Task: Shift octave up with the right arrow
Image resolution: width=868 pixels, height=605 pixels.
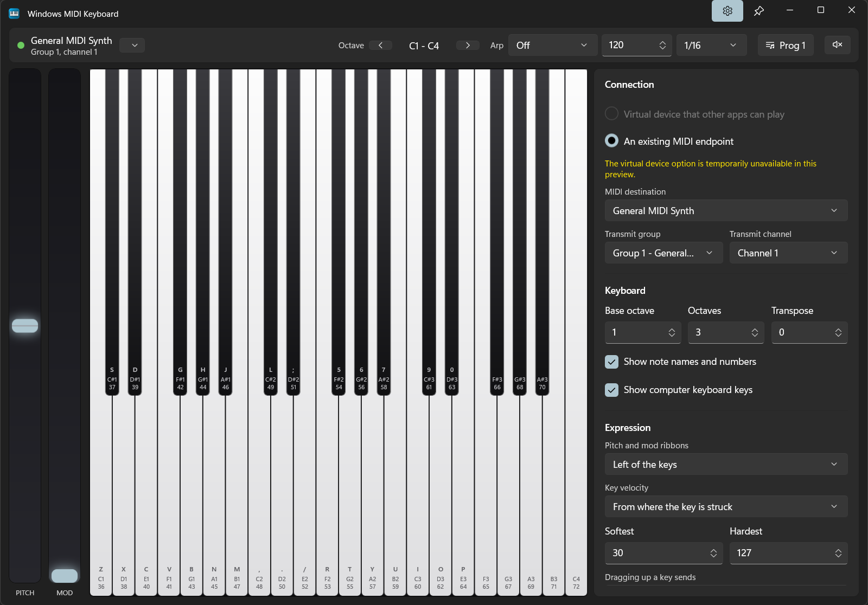Action: click(468, 45)
